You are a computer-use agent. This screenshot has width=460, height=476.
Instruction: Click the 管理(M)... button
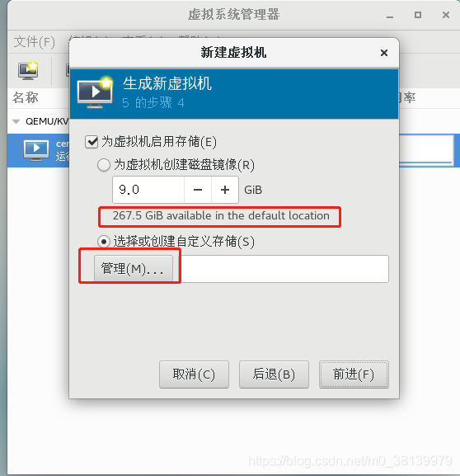point(134,269)
